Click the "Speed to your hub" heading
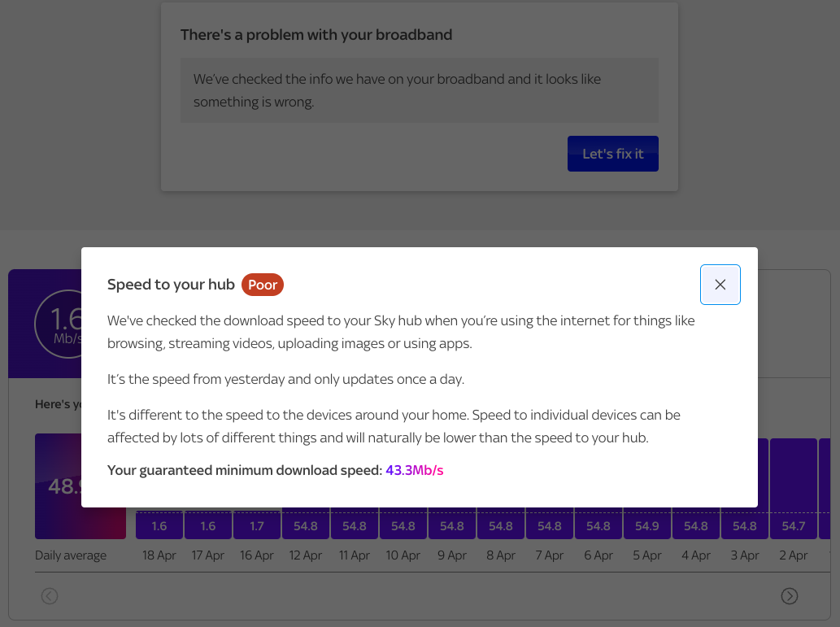 click(x=170, y=285)
